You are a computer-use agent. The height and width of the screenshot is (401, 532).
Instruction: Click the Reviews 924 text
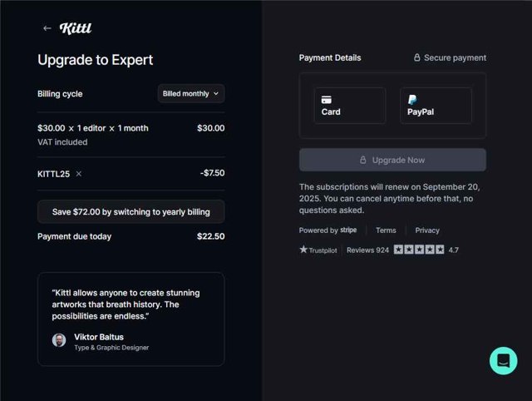pyautogui.click(x=367, y=250)
